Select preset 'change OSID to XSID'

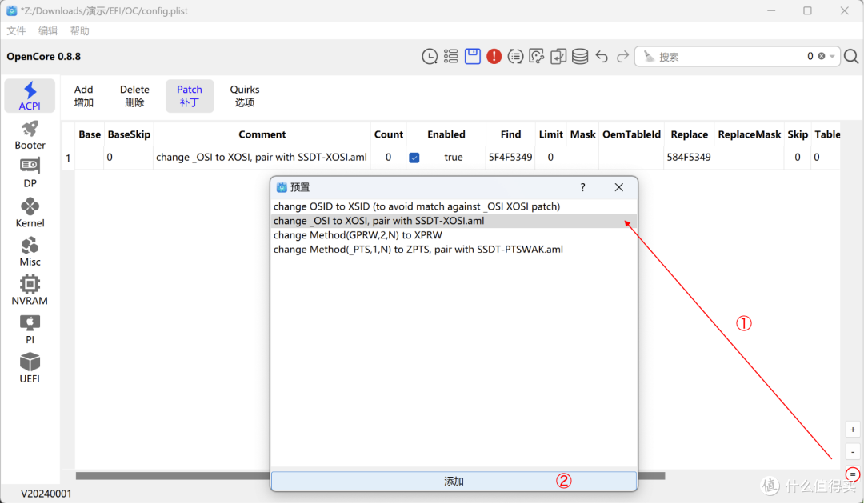tap(454, 206)
